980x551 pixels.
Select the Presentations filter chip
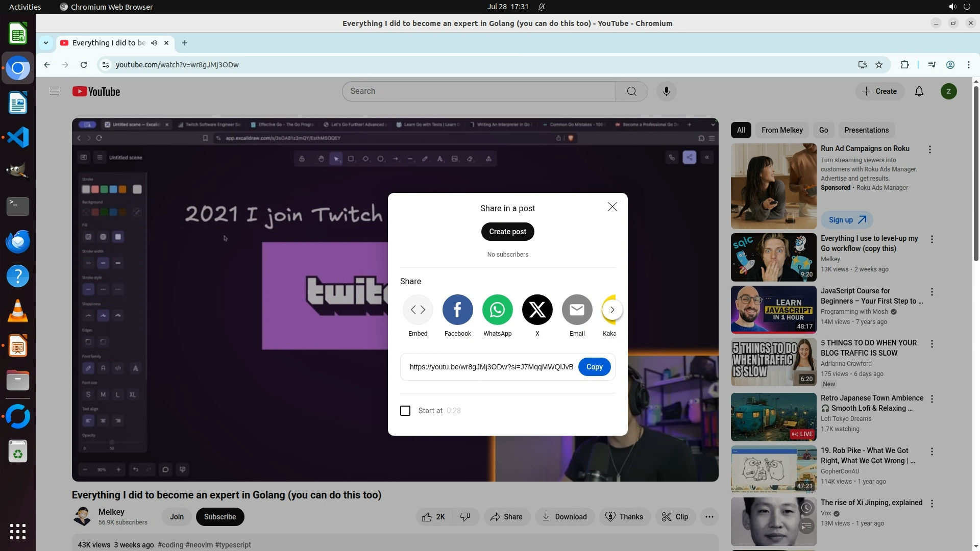pyautogui.click(x=866, y=130)
